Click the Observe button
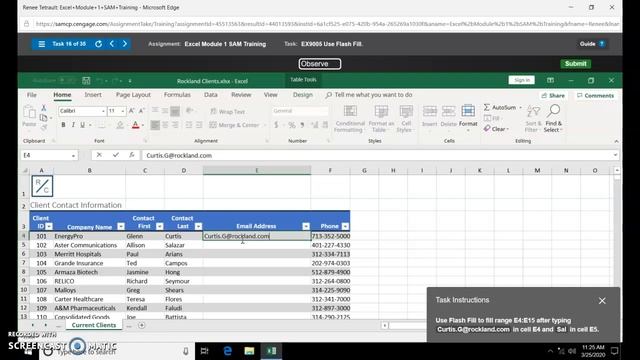640x360 pixels. (x=320, y=64)
